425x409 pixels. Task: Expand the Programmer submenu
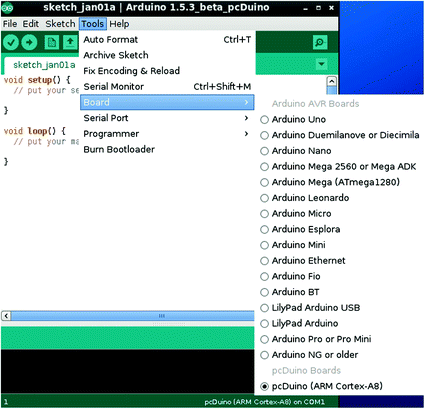tap(167, 134)
